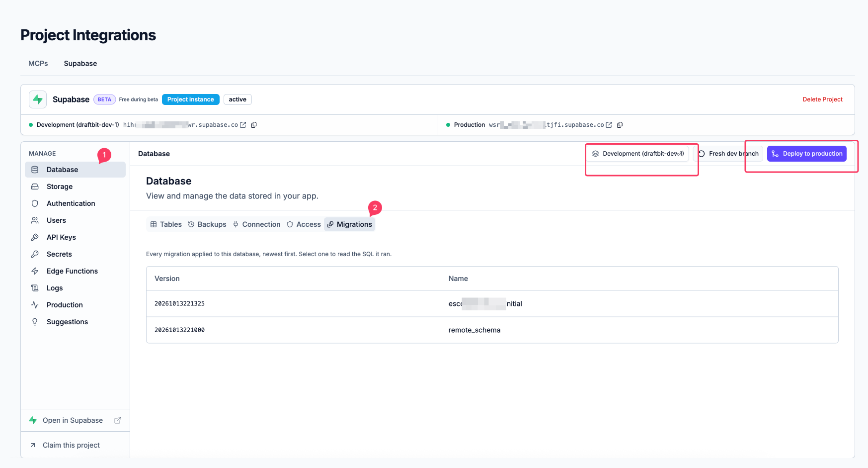The image size is (868, 468).
Task: Open Authentication in sidebar
Action: (75, 203)
